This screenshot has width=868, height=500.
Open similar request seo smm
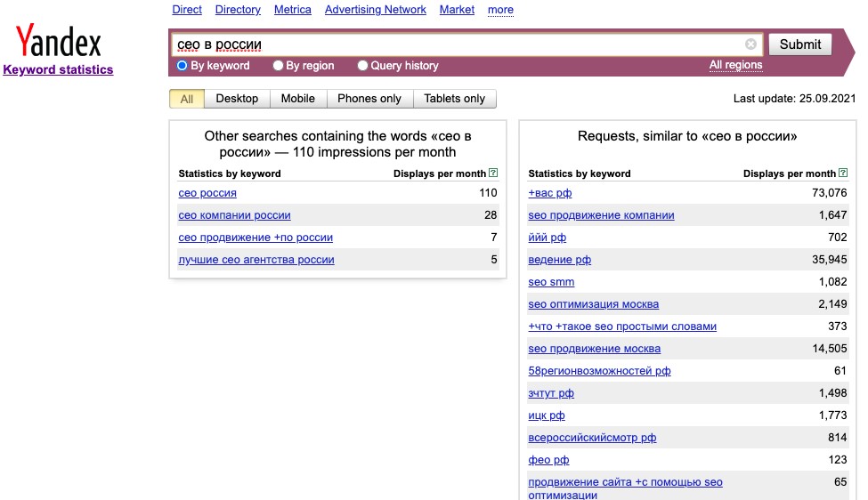[x=551, y=281]
